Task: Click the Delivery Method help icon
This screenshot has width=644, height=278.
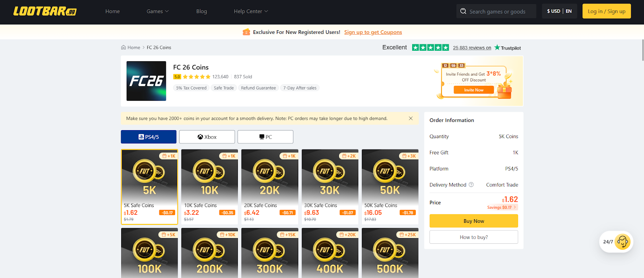Action: click(x=471, y=185)
